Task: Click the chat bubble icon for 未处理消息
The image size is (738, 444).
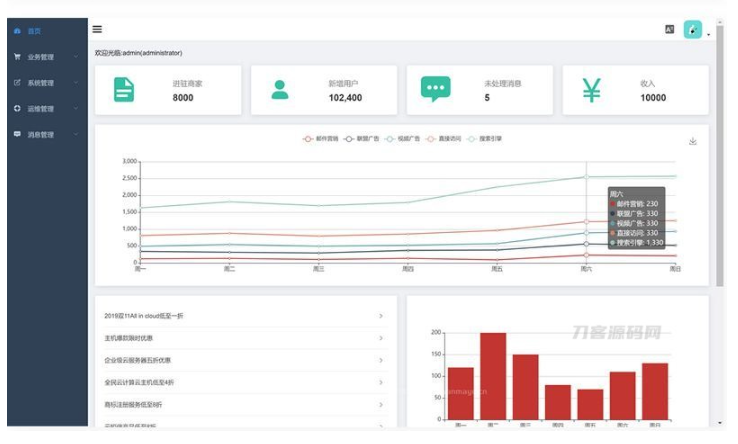Action: [435, 90]
